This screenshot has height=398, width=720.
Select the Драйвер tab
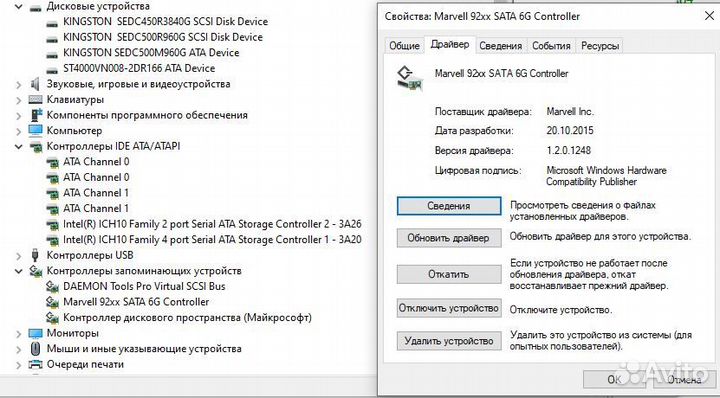450,45
